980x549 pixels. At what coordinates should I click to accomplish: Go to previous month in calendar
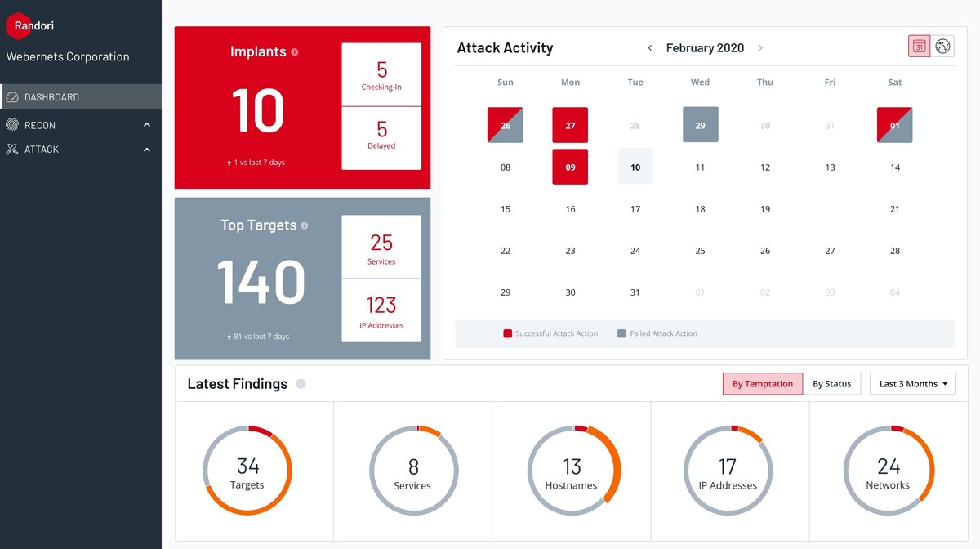[x=650, y=48]
